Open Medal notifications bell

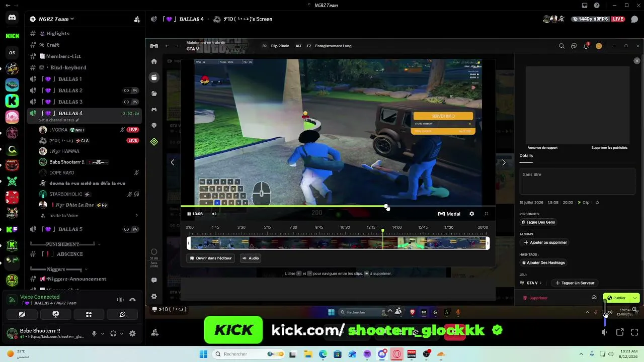coord(586,46)
